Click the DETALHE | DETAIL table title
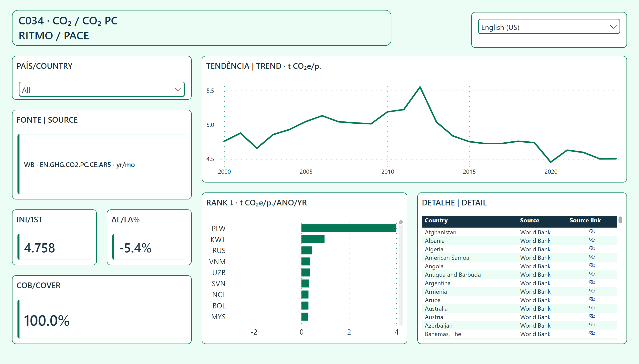The width and height of the screenshot is (639, 364). [x=454, y=203]
